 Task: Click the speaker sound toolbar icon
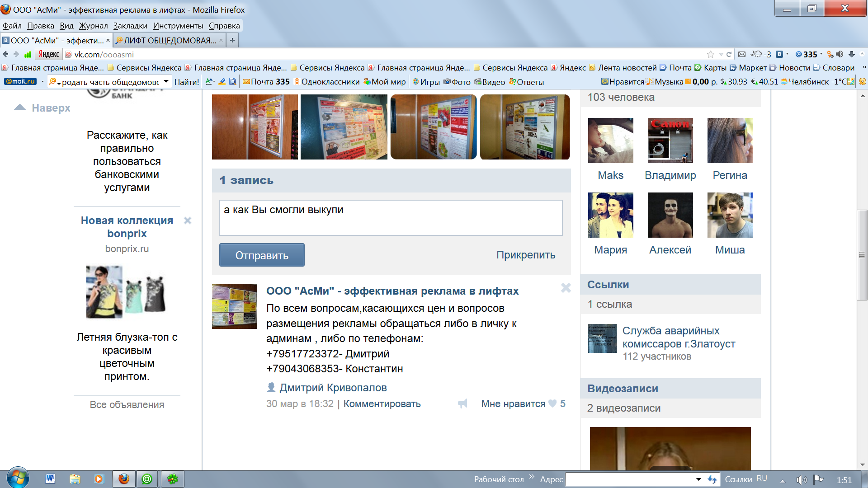[840, 54]
